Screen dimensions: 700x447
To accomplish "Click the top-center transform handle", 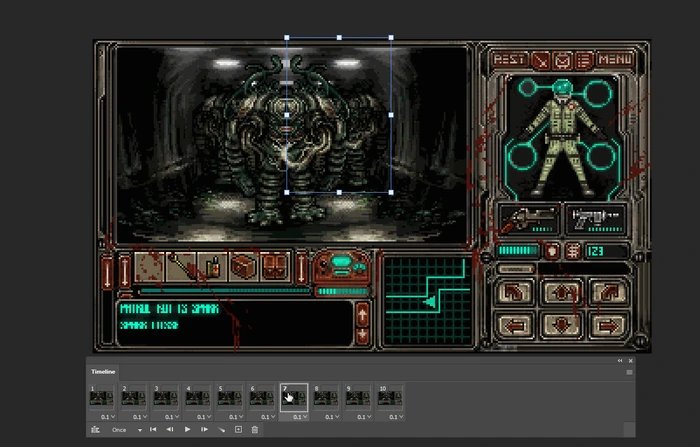I will (339, 38).
